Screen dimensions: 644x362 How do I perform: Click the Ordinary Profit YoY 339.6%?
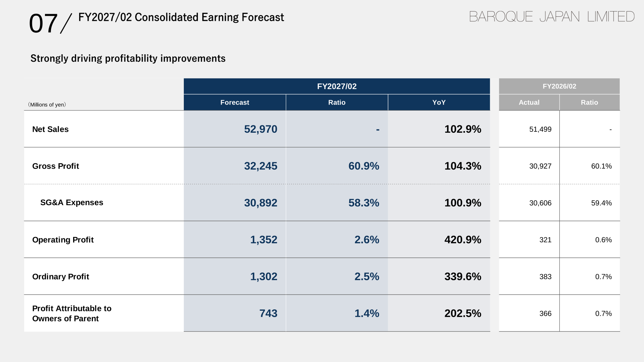(463, 277)
